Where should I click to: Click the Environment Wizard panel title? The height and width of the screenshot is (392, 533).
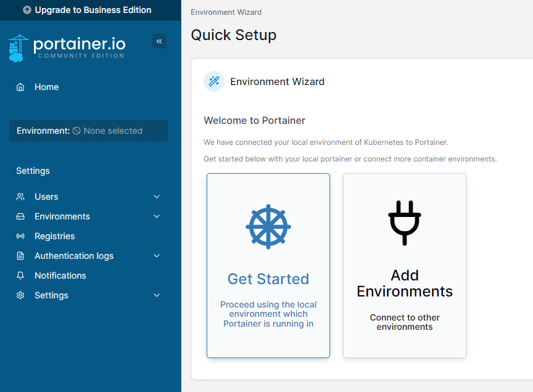[x=278, y=81]
